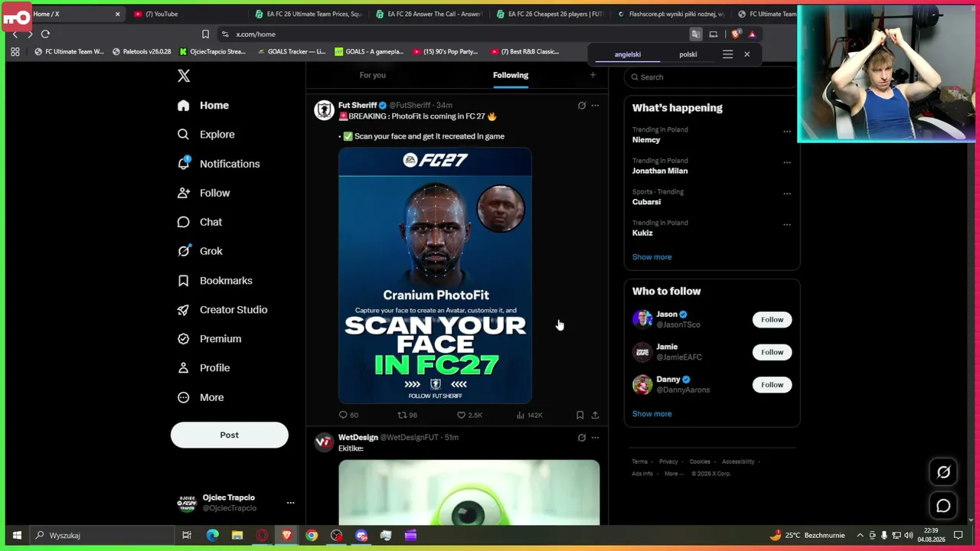This screenshot has height=551, width=980.
Task: Open options for Jonathan Milan trend
Action: coord(787,162)
